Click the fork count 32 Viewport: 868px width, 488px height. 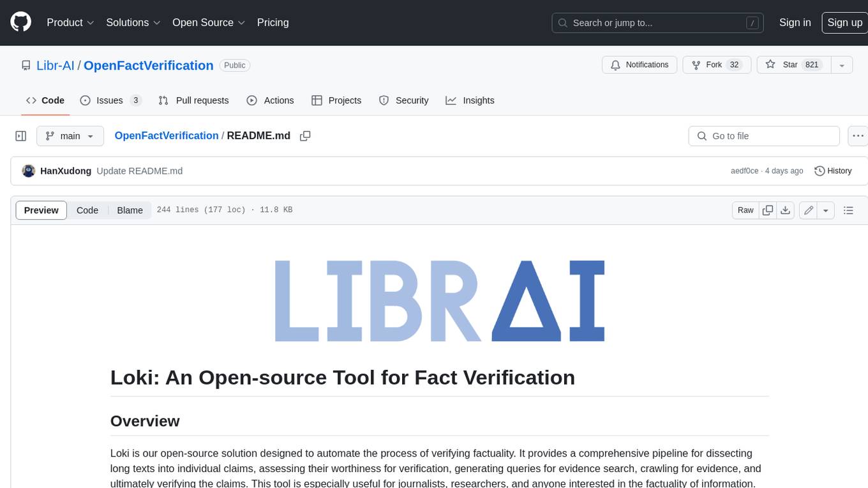coord(735,65)
